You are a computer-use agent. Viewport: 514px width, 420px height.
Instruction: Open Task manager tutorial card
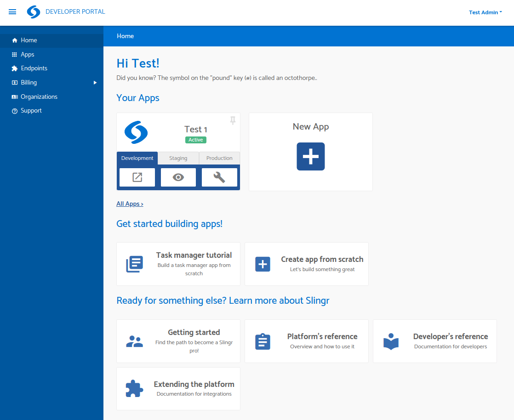pyautogui.click(x=178, y=264)
